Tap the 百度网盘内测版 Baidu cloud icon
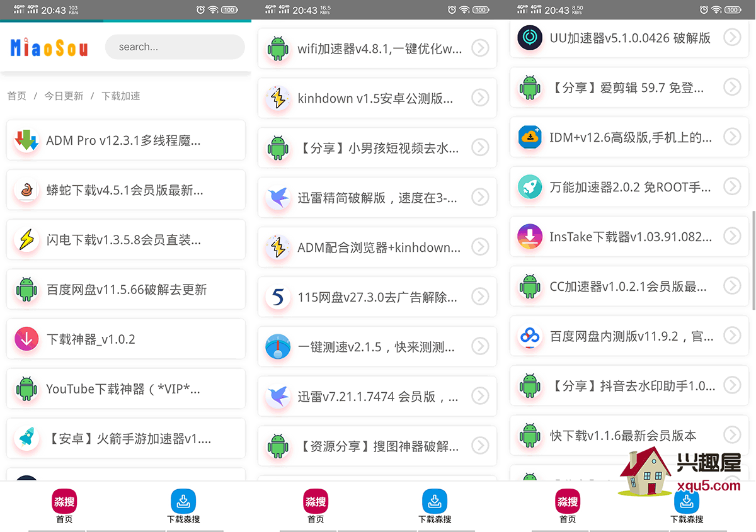The width and height of the screenshot is (756, 532). 530,336
